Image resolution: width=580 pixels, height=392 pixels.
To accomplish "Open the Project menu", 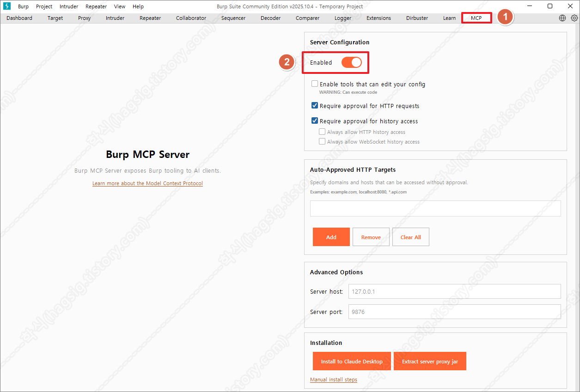I will (44, 6).
